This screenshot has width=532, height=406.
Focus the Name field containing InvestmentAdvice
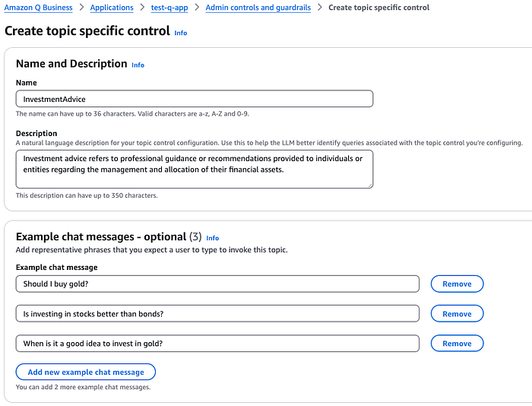[195, 99]
